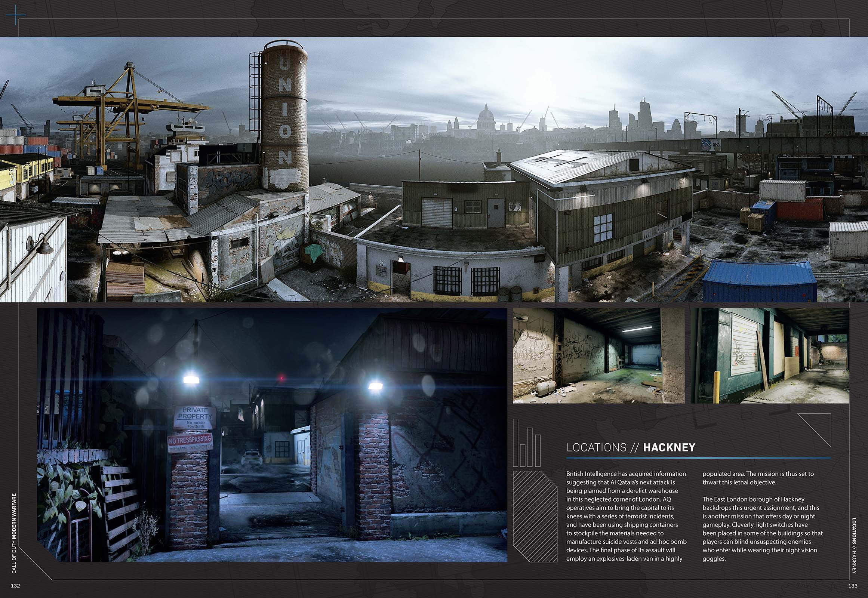Click the blue shipping container
868x598 pixels.
coord(759,281)
